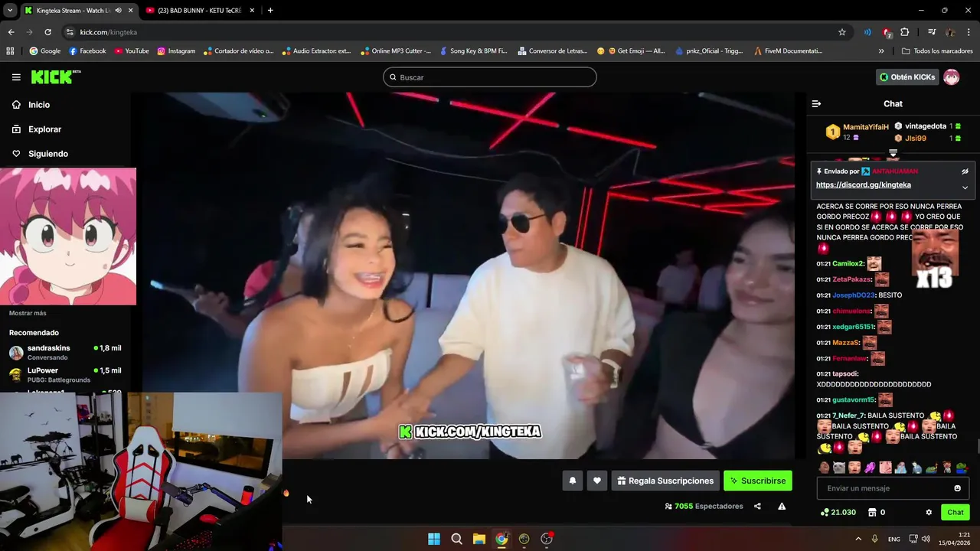Click username tapsodi in chat
Image resolution: width=980 pixels, height=551 pixels.
(844, 374)
